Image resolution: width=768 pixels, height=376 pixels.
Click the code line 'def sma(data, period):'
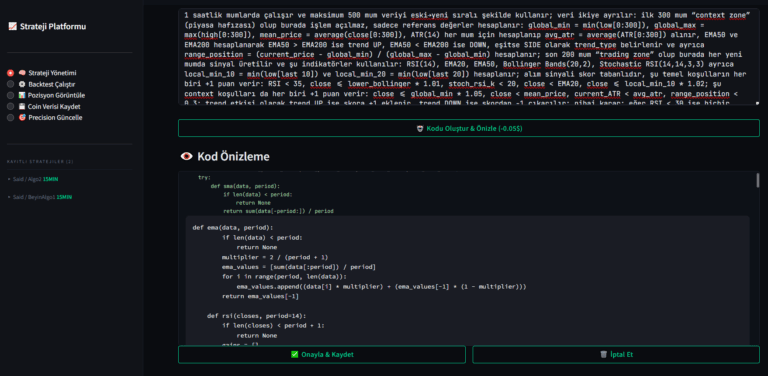coord(245,186)
